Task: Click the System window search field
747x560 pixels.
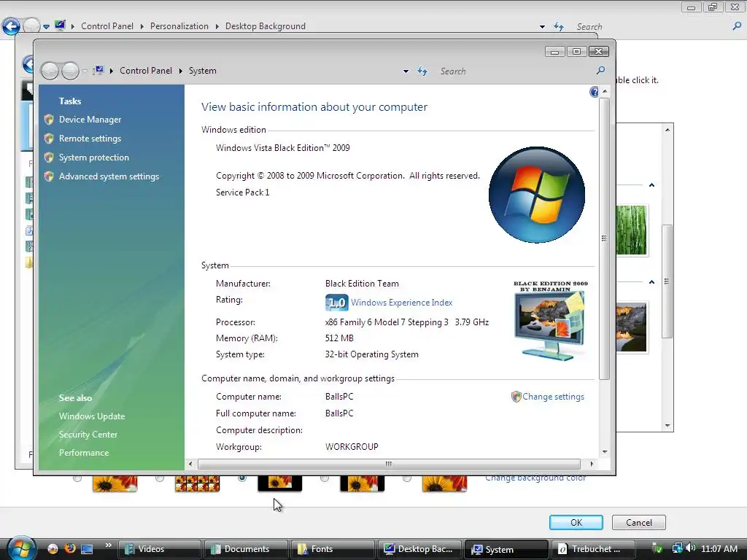Action: [515, 71]
